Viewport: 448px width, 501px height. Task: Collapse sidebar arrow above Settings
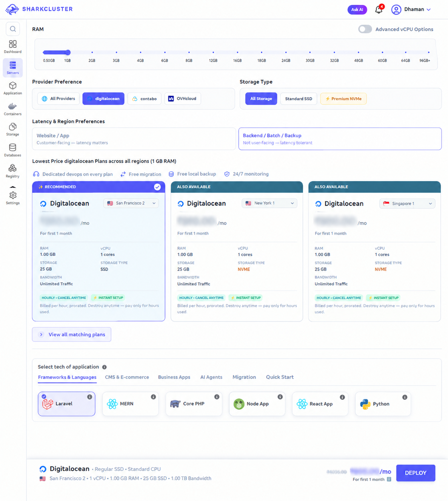pyautogui.click(x=13, y=187)
